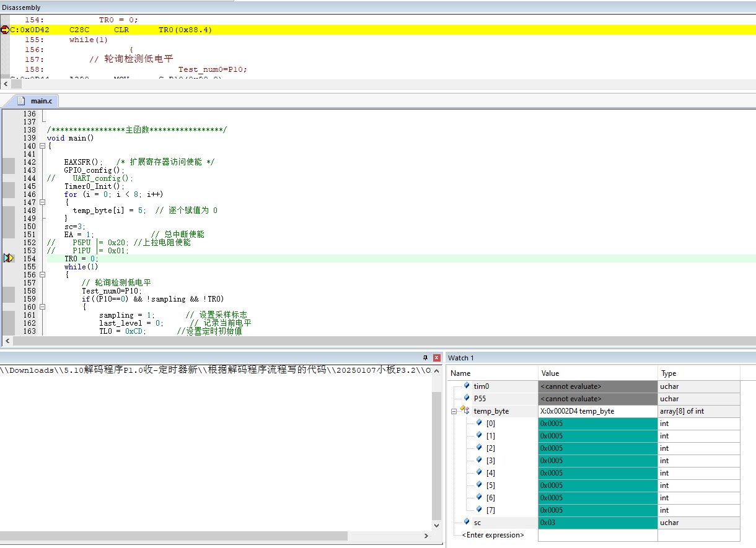
Task: Click the code editor scroll left arrow
Action: 7,341
